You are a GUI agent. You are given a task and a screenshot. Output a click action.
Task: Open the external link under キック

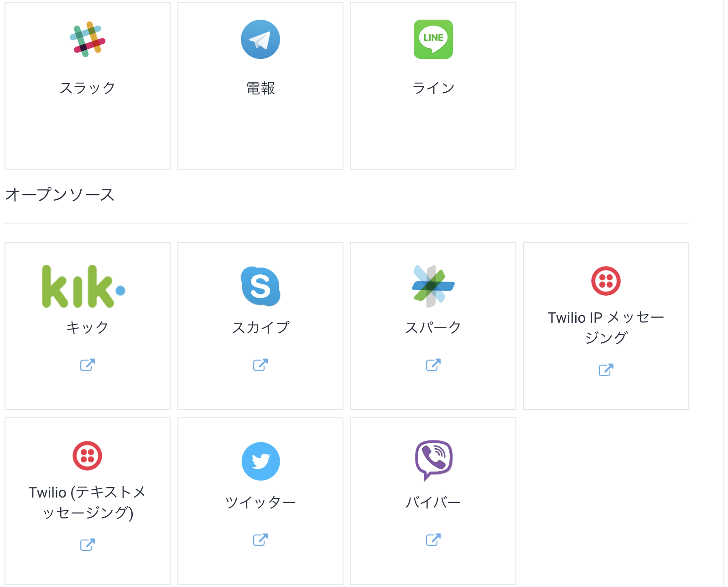87,365
